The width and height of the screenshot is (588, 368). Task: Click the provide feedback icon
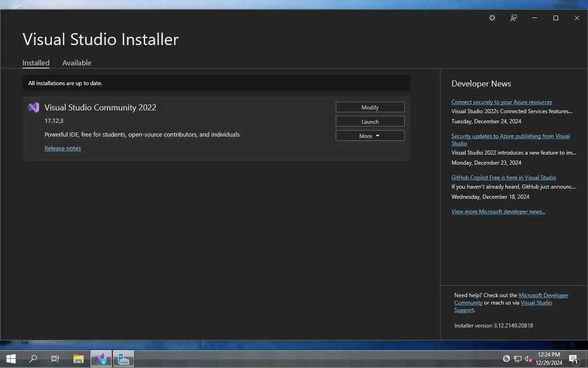514,18
